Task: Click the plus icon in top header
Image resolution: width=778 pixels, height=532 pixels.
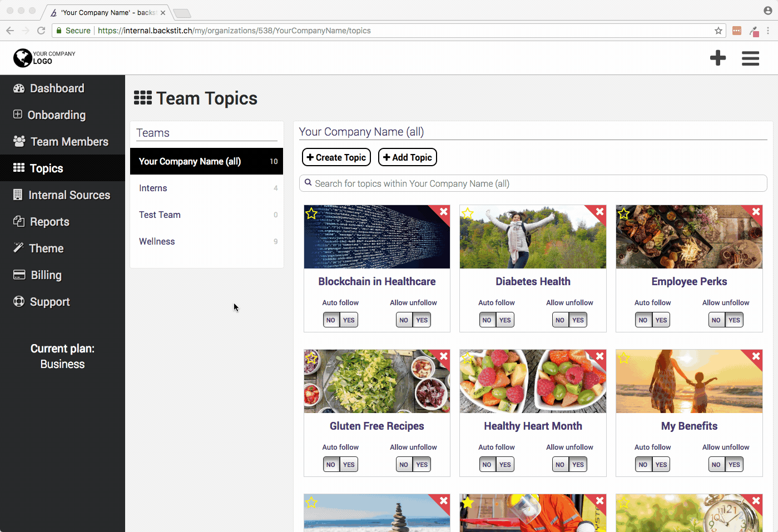Action: (x=718, y=58)
